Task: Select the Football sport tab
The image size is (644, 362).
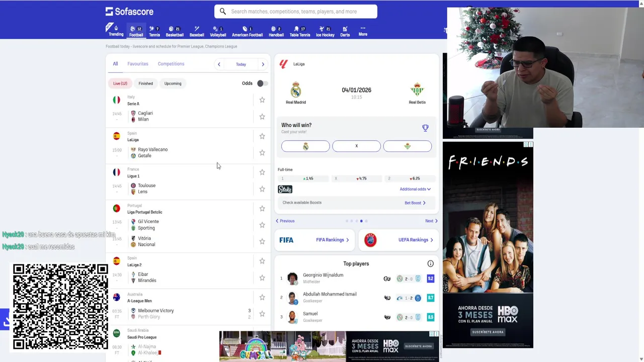Action: 136,31
